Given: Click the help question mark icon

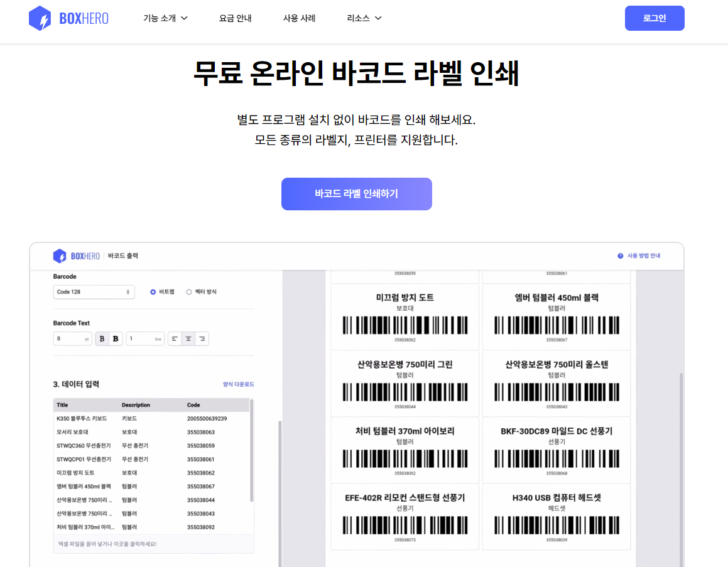Looking at the screenshot, I should tap(621, 256).
